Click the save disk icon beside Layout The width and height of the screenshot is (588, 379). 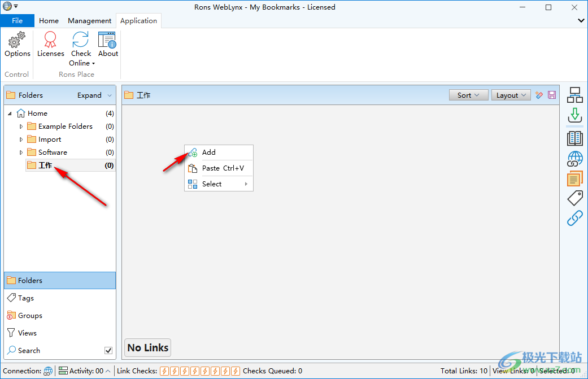pyautogui.click(x=552, y=95)
